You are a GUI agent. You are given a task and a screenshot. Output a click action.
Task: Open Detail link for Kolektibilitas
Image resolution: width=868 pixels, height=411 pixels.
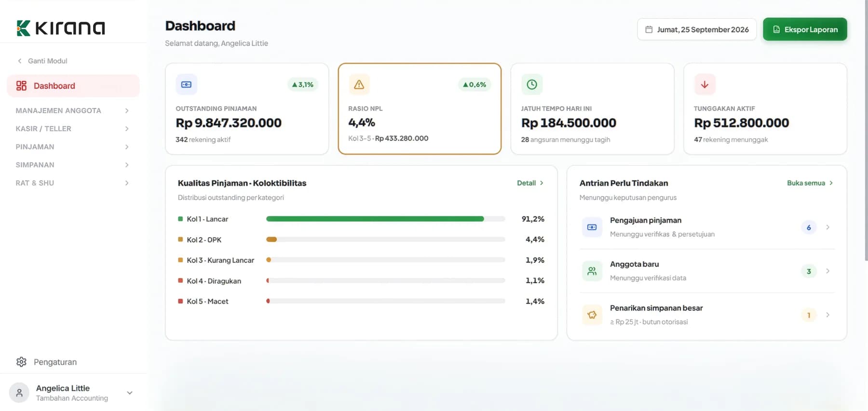[x=530, y=183]
